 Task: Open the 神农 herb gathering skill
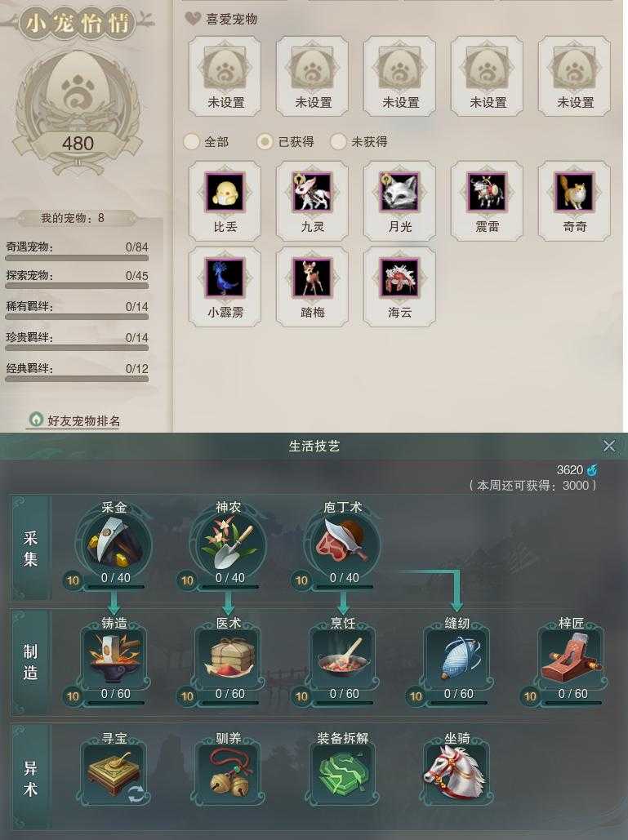coord(229,544)
